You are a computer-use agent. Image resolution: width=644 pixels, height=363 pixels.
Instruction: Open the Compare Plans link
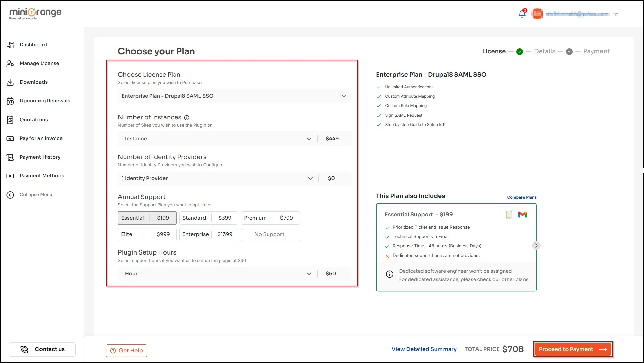coord(521,197)
